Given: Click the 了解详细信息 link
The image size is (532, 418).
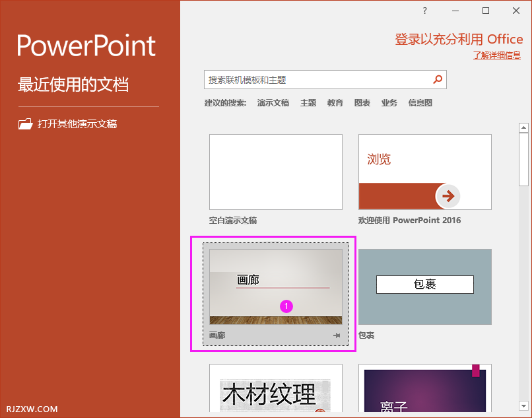Looking at the screenshot, I should [x=499, y=55].
